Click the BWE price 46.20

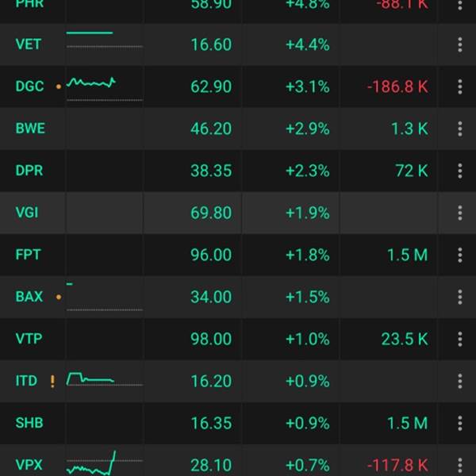211,129
